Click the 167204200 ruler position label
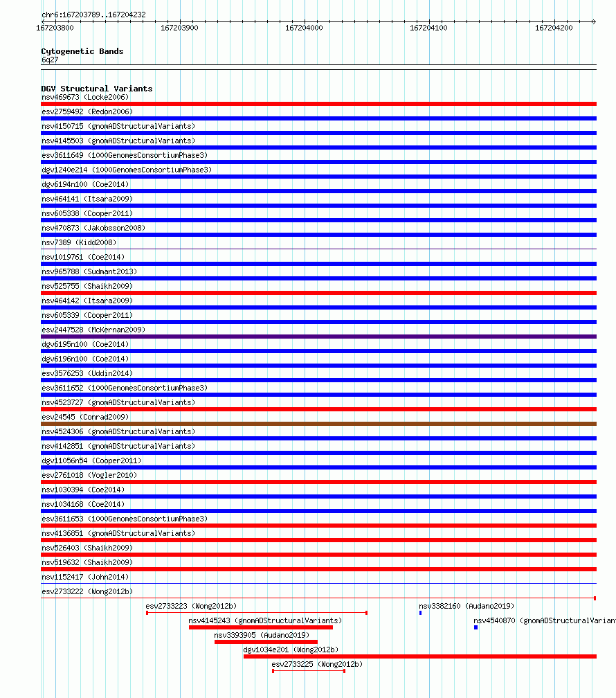 coord(554,28)
